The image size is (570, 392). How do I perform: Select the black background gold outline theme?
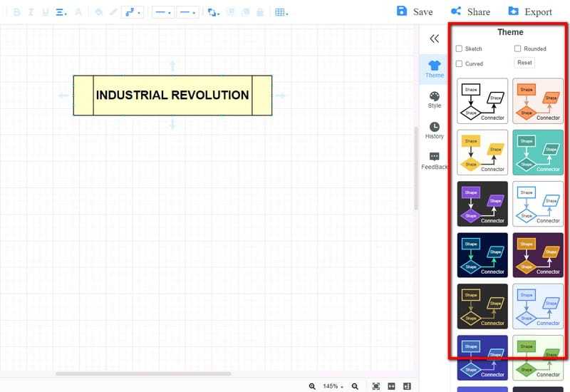482,306
